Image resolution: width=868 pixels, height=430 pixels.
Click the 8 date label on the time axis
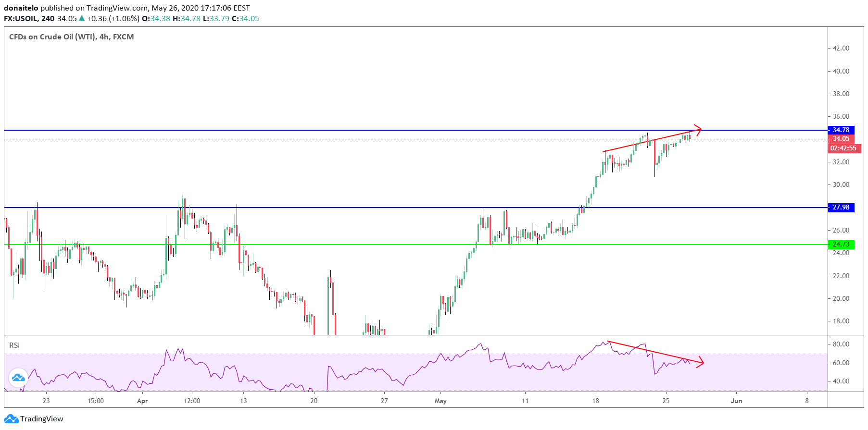pyautogui.click(x=807, y=401)
